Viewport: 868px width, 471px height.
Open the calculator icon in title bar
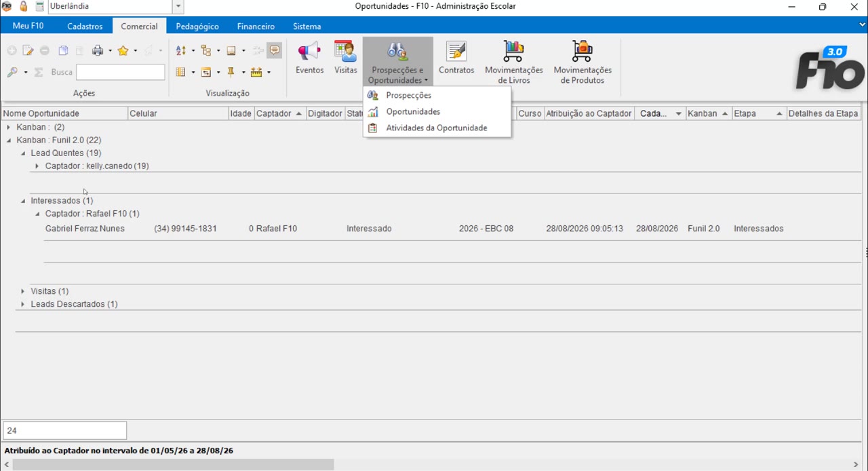(40, 7)
